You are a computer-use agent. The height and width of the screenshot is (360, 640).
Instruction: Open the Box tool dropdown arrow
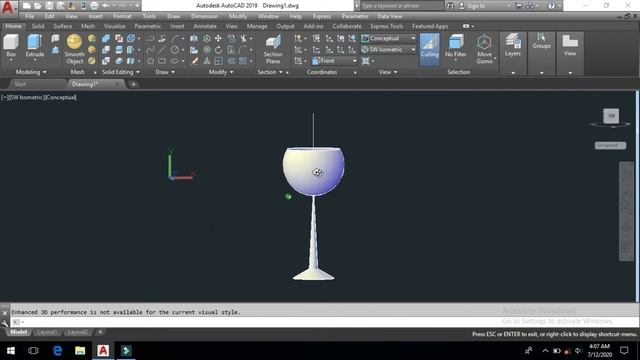coord(11,60)
